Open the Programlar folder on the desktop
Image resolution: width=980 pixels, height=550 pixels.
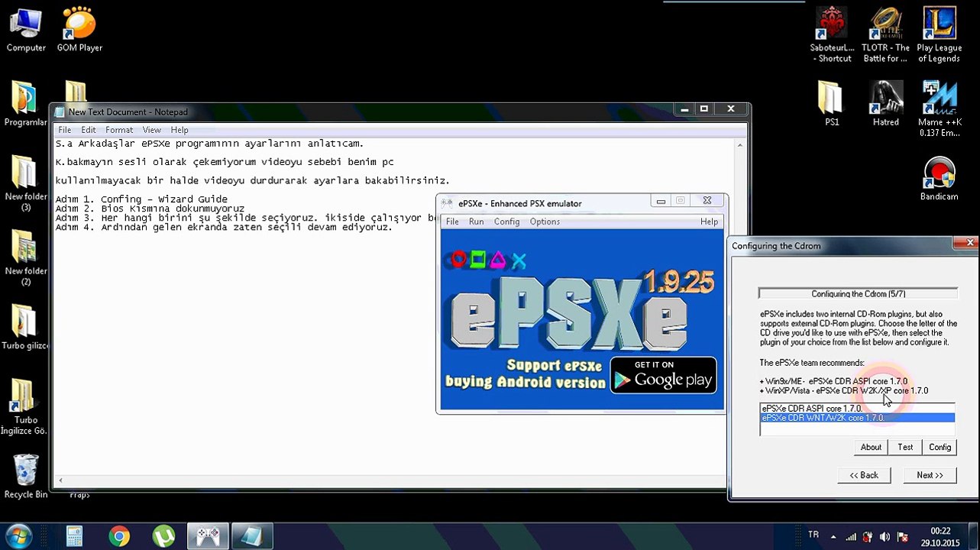25,104
